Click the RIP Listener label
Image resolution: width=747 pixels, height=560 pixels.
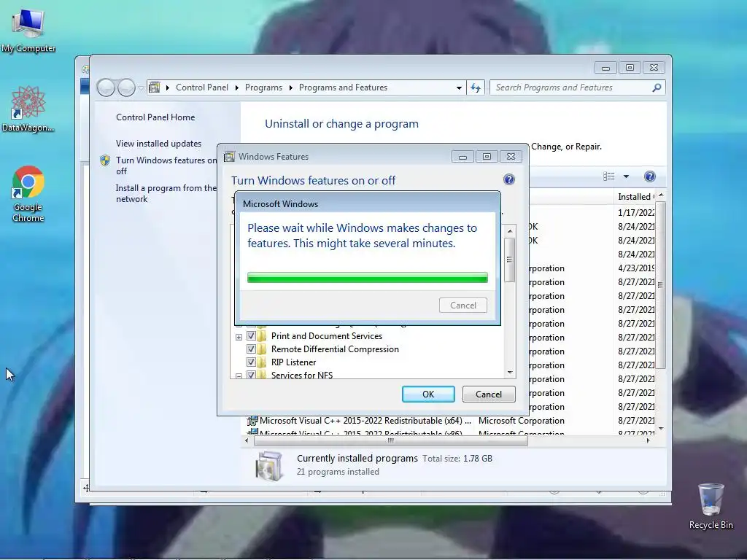coord(293,362)
